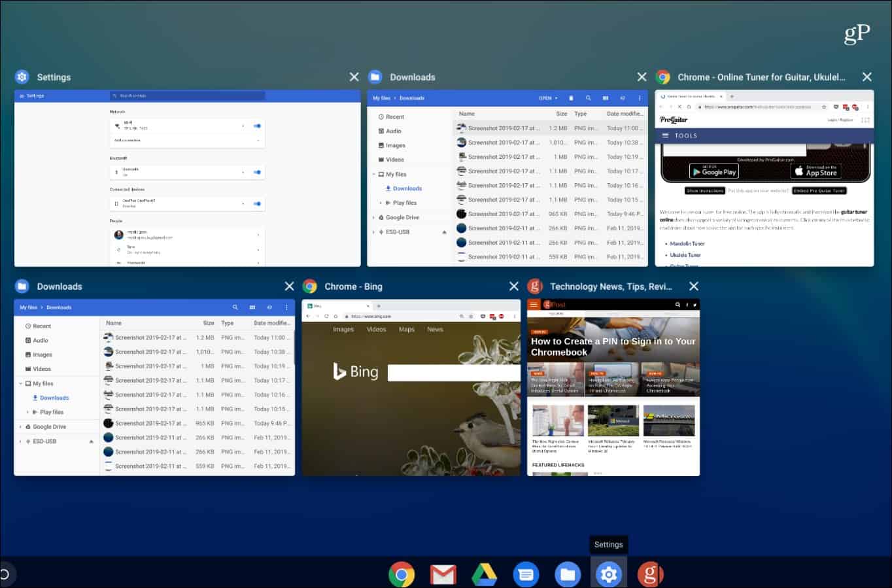Collapse My files in Downloads window with OPEN
The width and height of the screenshot is (892, 588).
click(374, 175)
